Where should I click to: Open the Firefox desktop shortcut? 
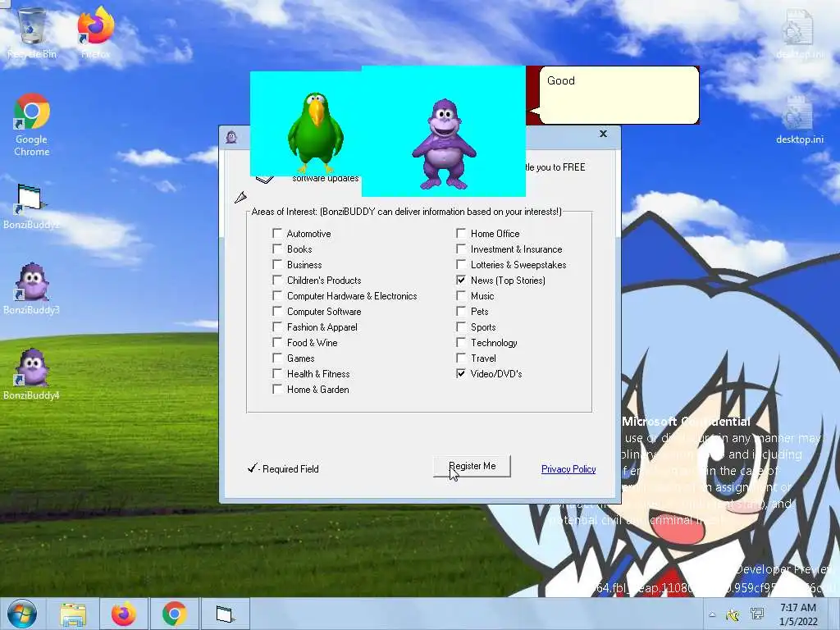[x=96, y=32]
